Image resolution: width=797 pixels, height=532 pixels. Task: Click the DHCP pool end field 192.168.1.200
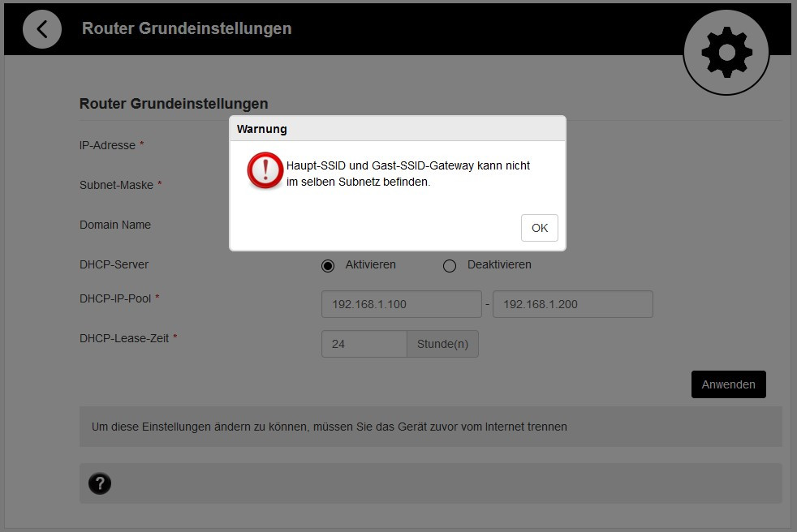point(573,304)
